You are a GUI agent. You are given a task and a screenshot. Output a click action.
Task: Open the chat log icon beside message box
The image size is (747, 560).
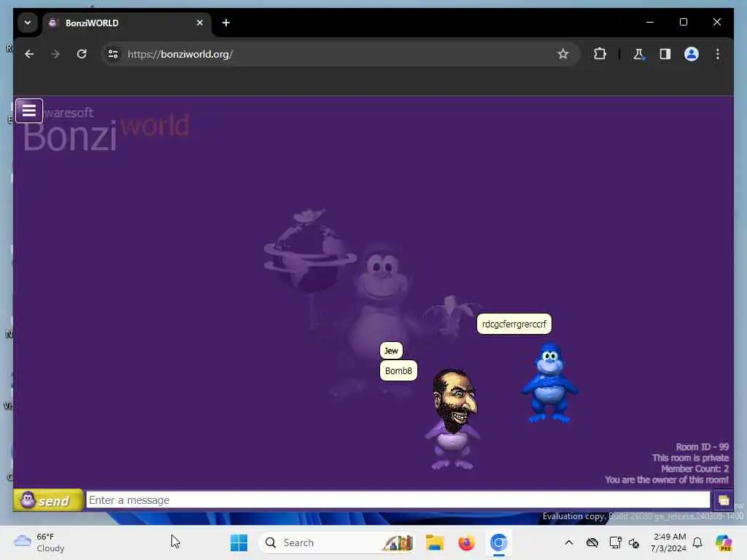tap(723, 500)
